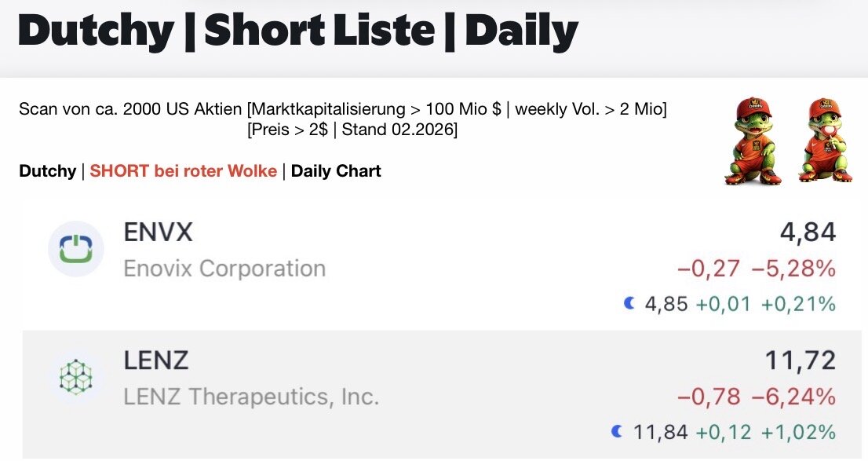Viewport: 868px width, 461px height.
Task: Click the moon icon in the ENVX row
Action: (629, 303)
